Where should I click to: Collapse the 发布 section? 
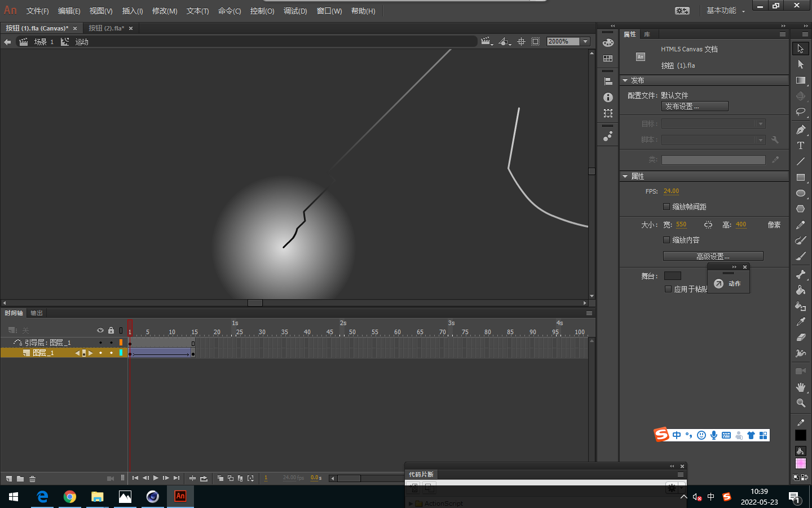[625, 80]
